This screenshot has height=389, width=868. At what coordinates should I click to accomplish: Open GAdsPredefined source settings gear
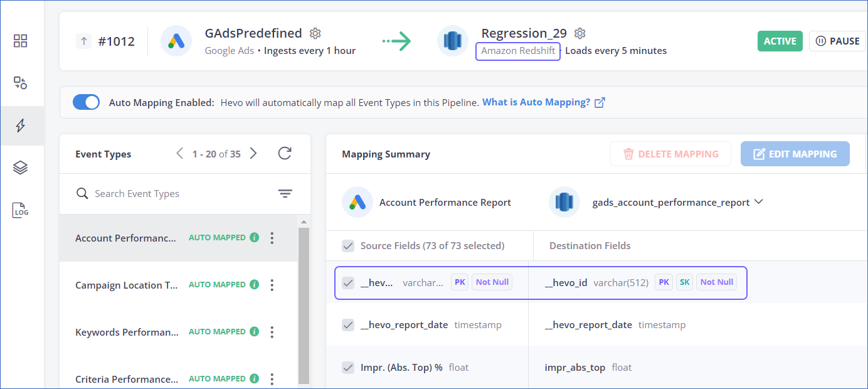click(x=315, y=33)
